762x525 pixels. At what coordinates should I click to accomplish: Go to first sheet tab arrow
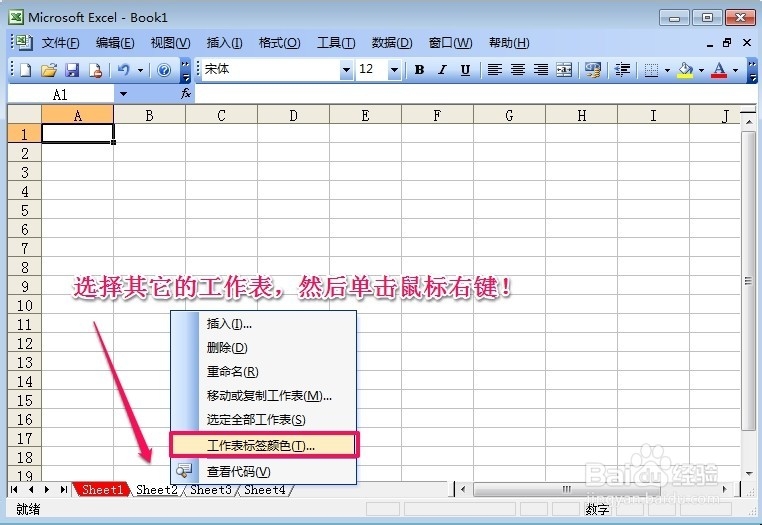point(14,490)
